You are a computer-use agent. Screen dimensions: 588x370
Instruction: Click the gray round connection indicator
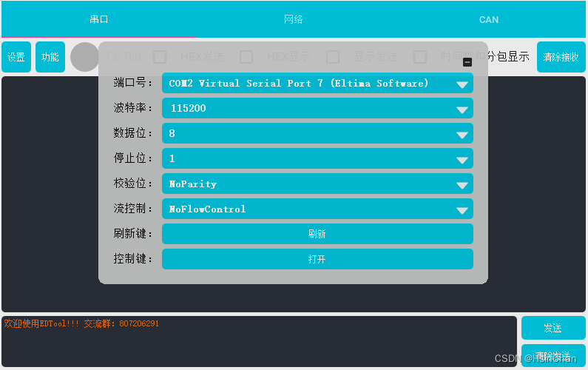click(85, 57)
